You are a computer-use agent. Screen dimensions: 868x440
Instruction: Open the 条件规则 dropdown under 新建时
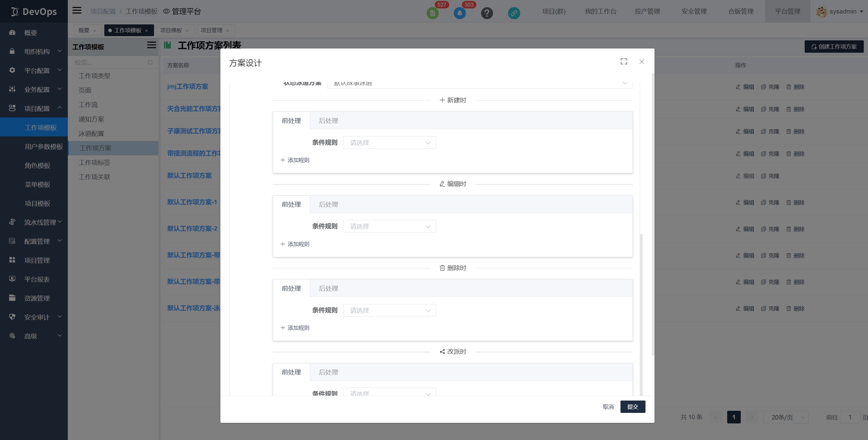pyautogui.click(x=389, y=142)
